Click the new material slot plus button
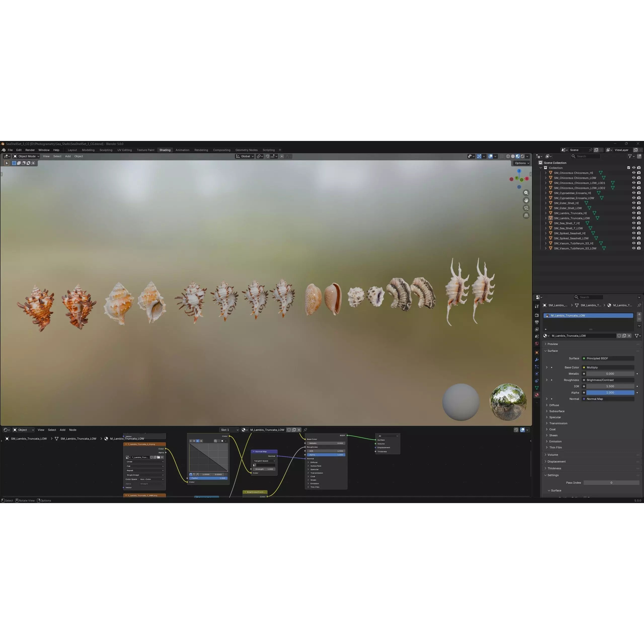This screenshot has width=644, height=644. click(x=639, y=314)
